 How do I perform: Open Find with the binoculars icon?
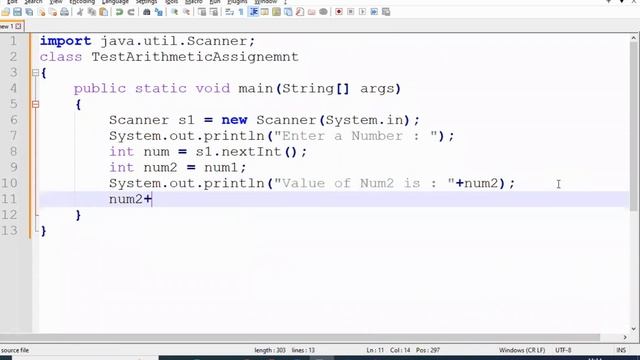[147, 12]
